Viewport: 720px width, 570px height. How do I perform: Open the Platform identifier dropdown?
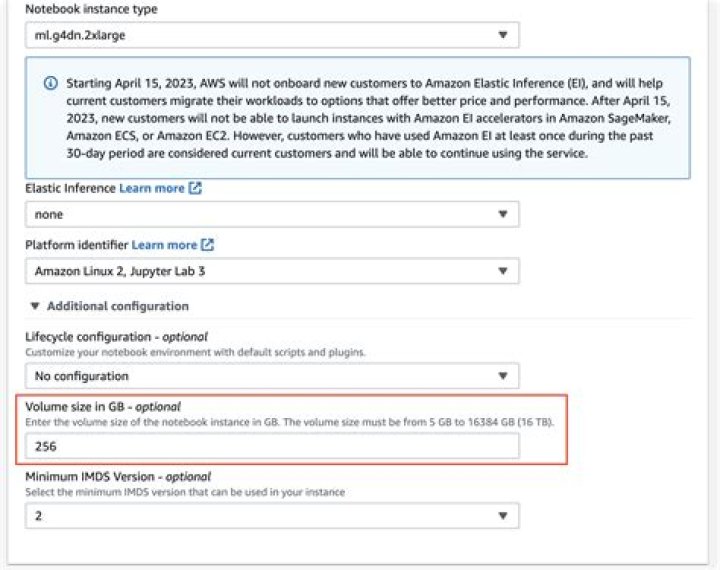pos(272,271)
